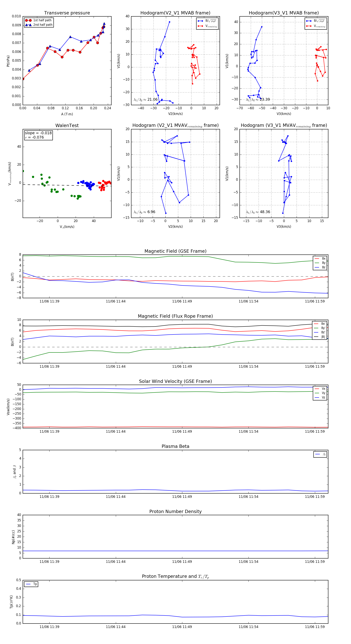The height and width of the screenshot is (644, 351).
Task: Select 'Bx' in GSE magnetic field legend
Action: pos(320,259)
